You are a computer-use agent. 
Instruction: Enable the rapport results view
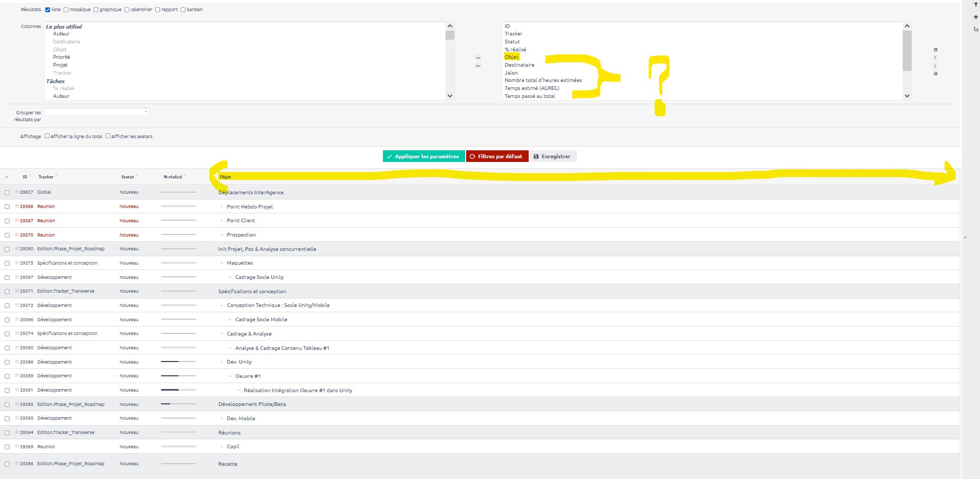click(x=158, y=10)
